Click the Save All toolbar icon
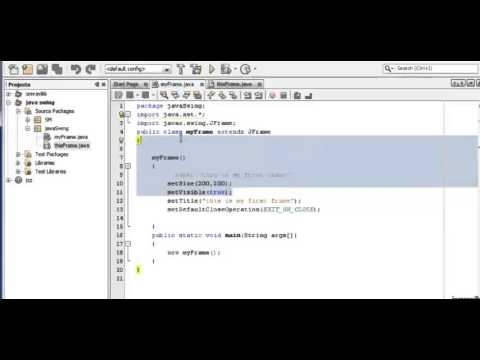 57,69
